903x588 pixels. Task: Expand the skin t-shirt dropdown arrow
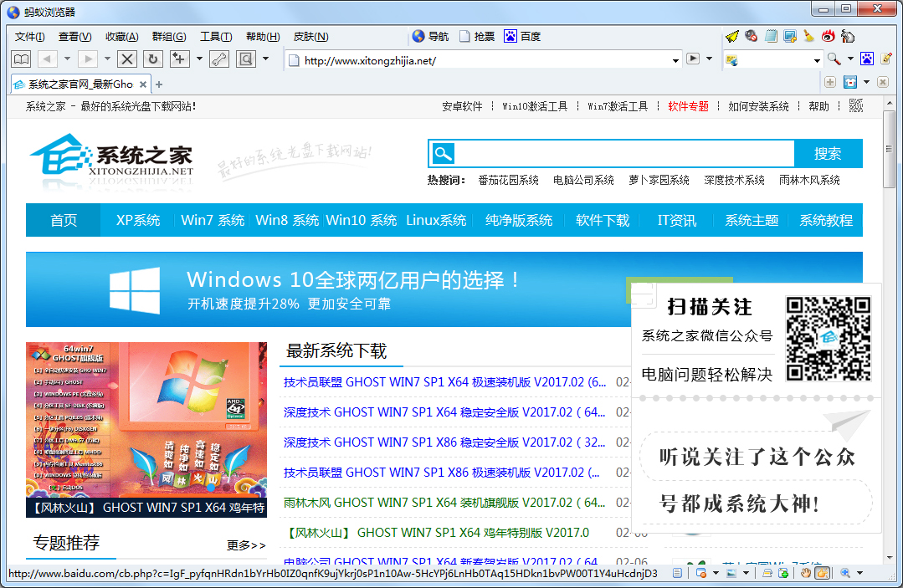866,82
